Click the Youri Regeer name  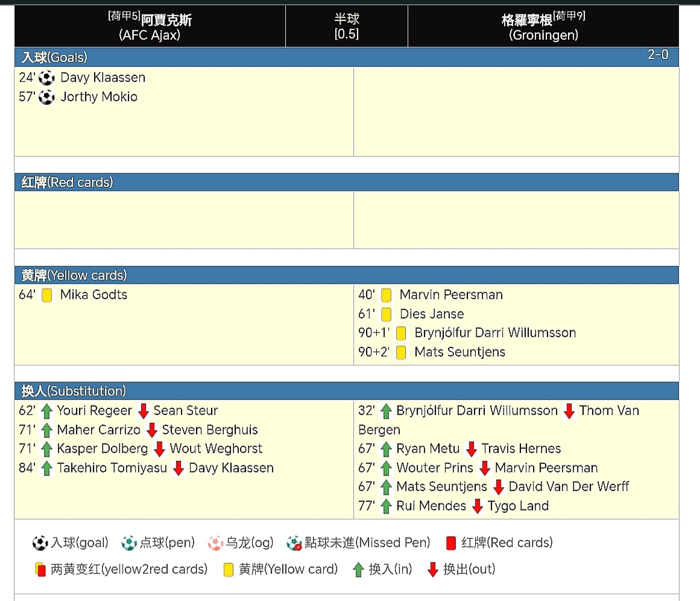click(x=95, y=411)
